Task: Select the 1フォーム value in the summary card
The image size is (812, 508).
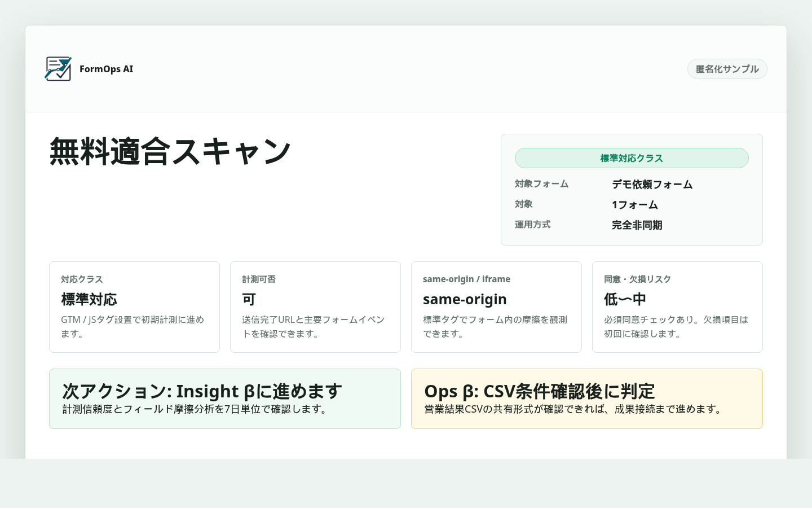Action: click(x=634, y=204)
